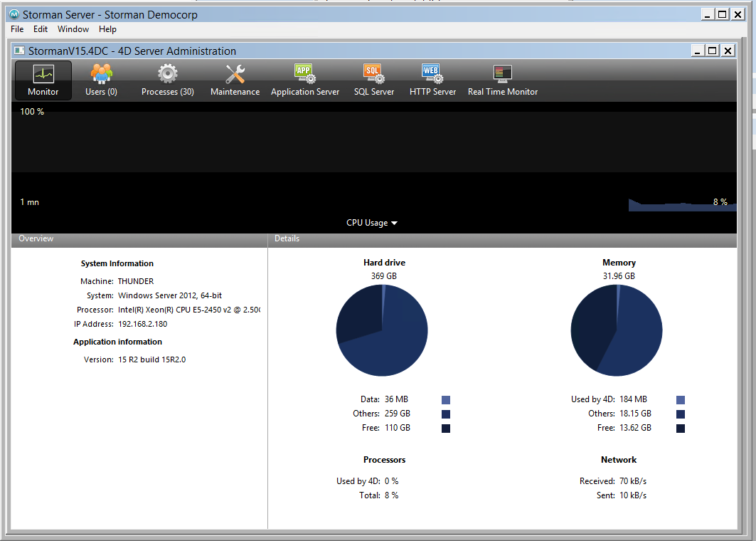The width and height of the screenshot is (756, 541).
Task: Click the Details panel header
Action: pos(287,238)
